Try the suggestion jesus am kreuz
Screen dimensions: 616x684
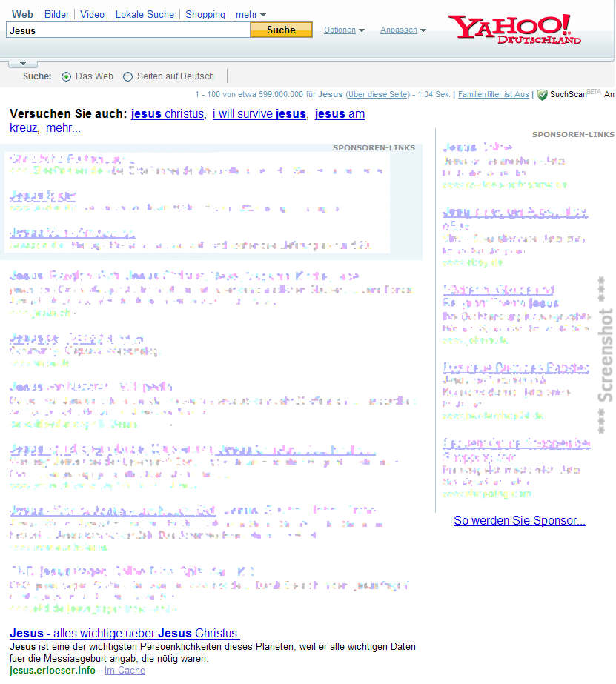pyautogui.click(x=340, y=114)
